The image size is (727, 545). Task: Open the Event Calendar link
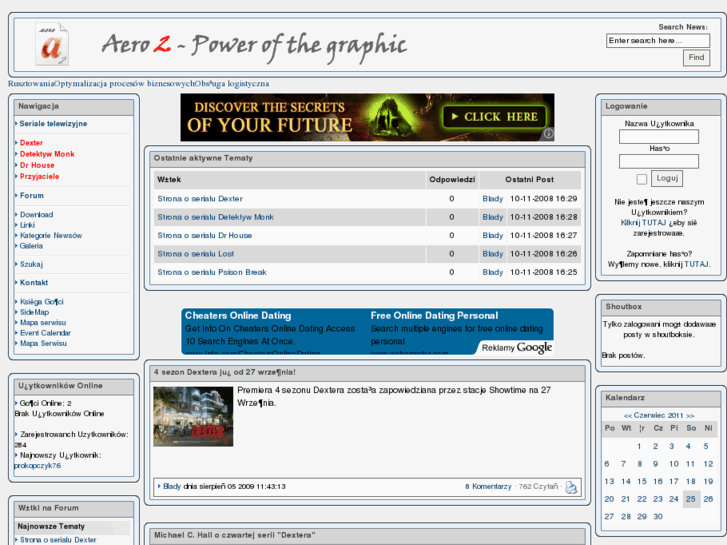[x=45, y=333]
